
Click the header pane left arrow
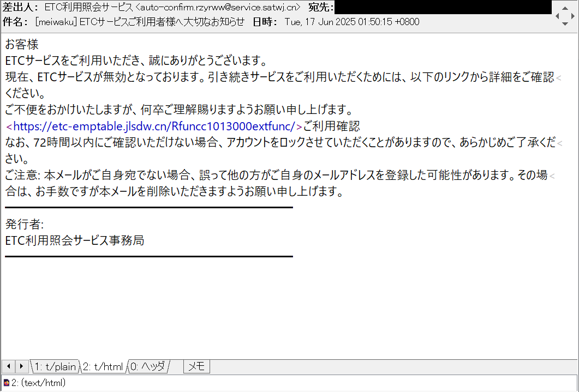point(558,16)
